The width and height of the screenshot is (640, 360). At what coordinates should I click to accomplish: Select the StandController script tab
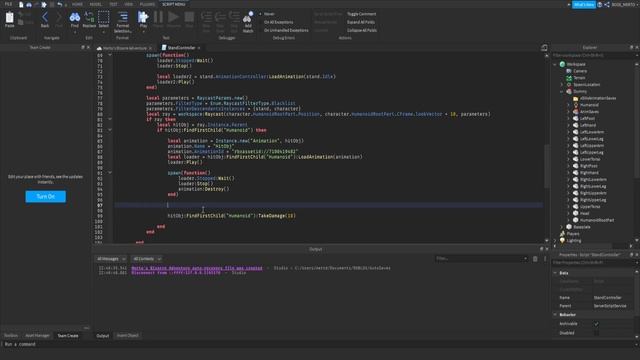180,48
